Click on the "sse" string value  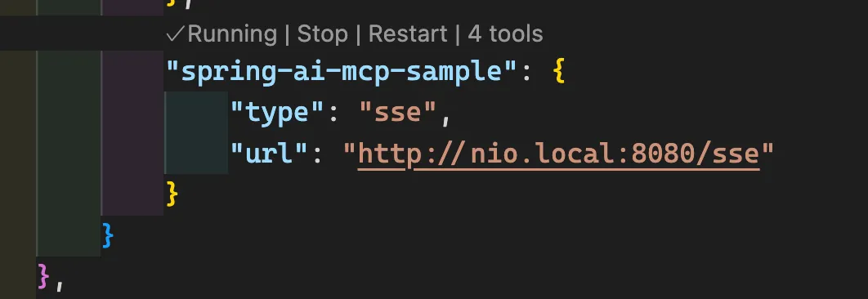[x=398, y=113]
